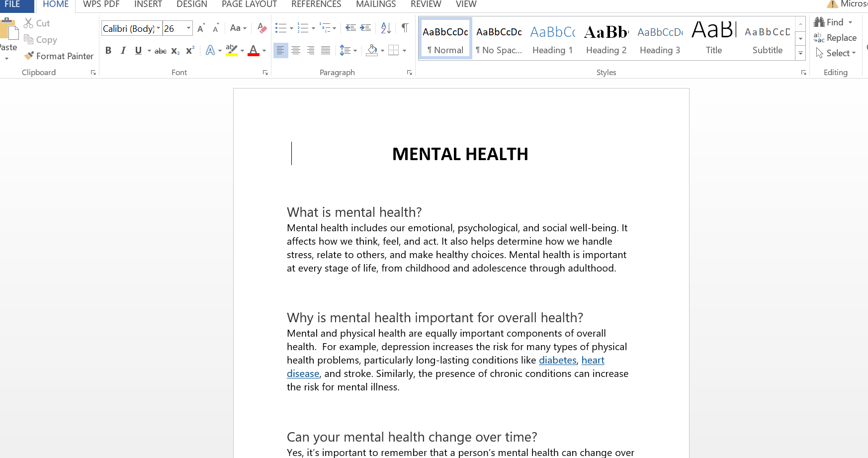
Task: Apply paragraph shading with paint bucket
Action: pyautogui.click(x=372, y=50)
